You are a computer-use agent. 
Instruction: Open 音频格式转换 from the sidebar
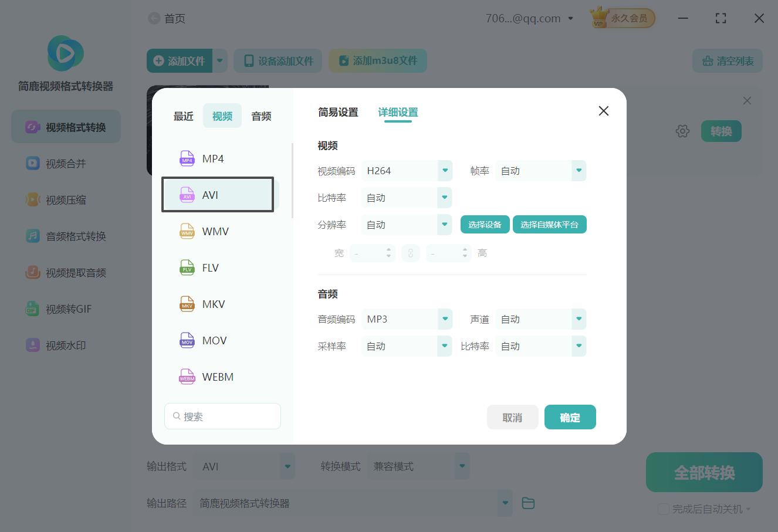[65, 236]
